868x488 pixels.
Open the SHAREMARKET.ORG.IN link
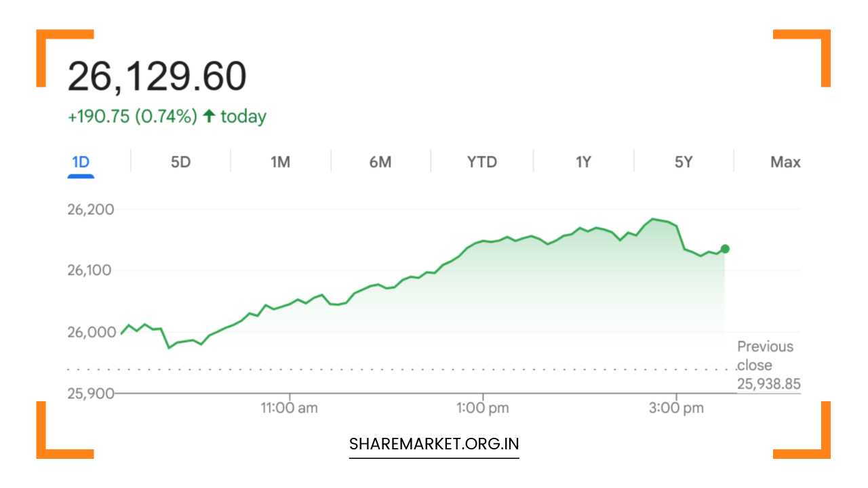(x=434, y=445)
